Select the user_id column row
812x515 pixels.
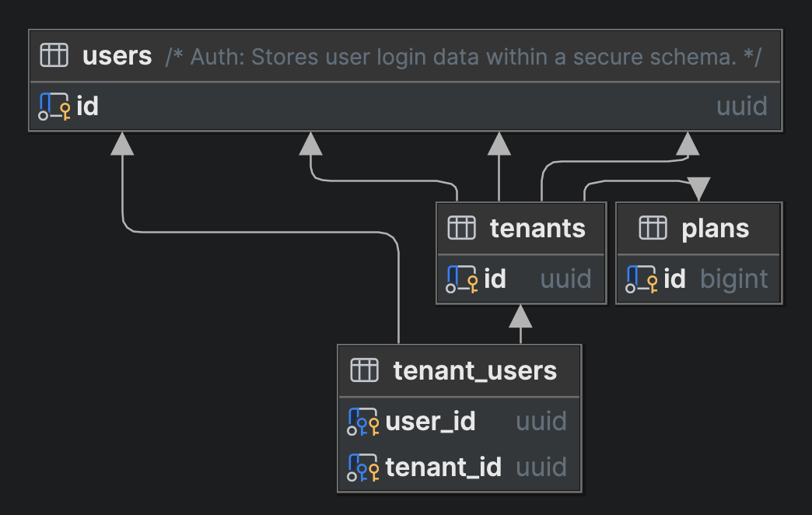tap(429, 421)
